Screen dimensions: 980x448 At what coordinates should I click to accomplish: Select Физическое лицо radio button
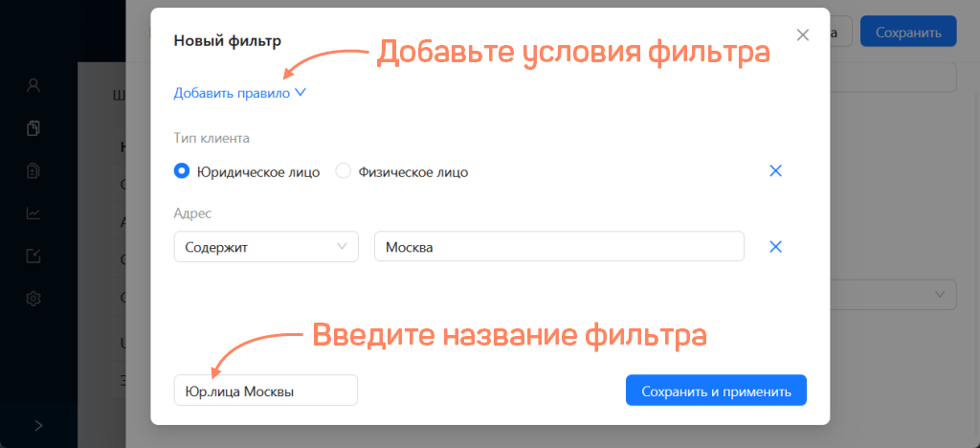coord(344,172)
